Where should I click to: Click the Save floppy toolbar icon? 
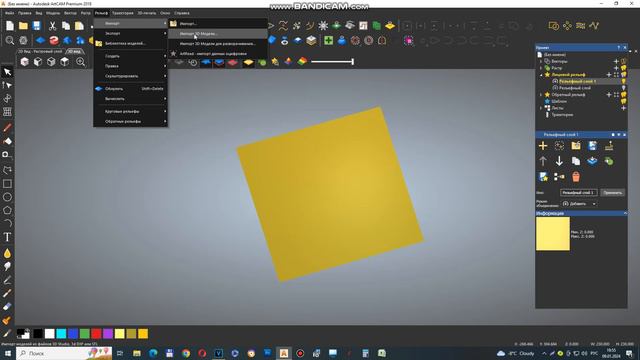(x=37, y=26)
